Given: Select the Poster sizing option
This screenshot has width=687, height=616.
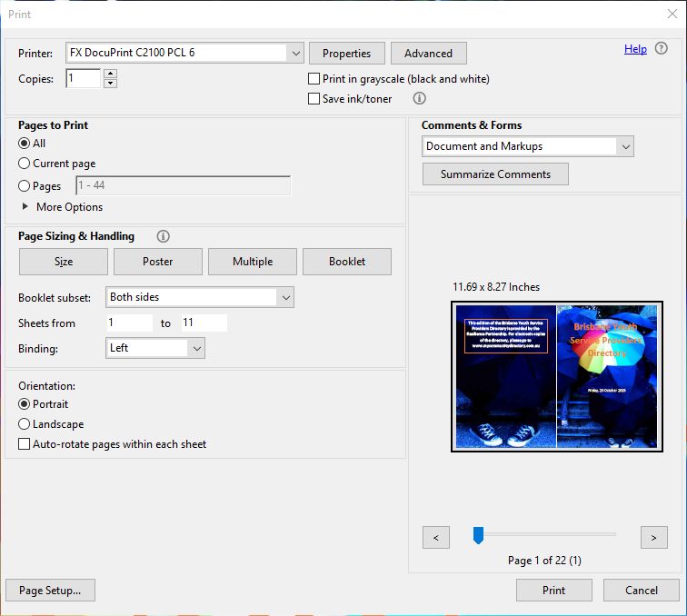Looking at the screenshot, I should coord(158,262).
